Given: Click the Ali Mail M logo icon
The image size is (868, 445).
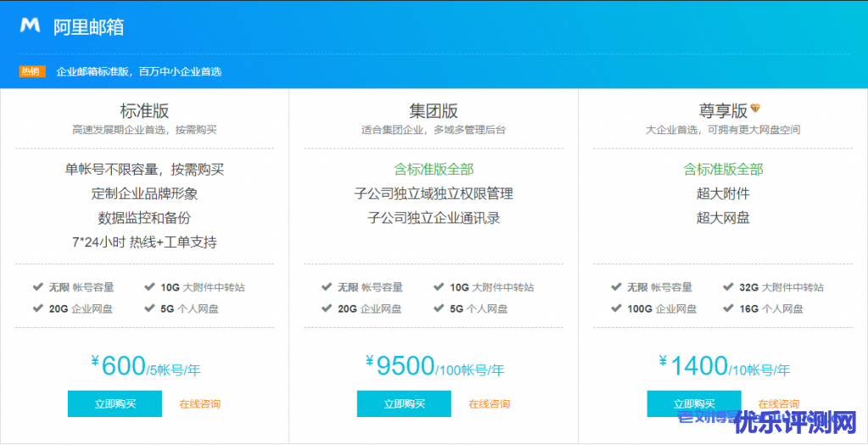Looking at the screenshot, I should pyautogui.click(x=31, y=25).
